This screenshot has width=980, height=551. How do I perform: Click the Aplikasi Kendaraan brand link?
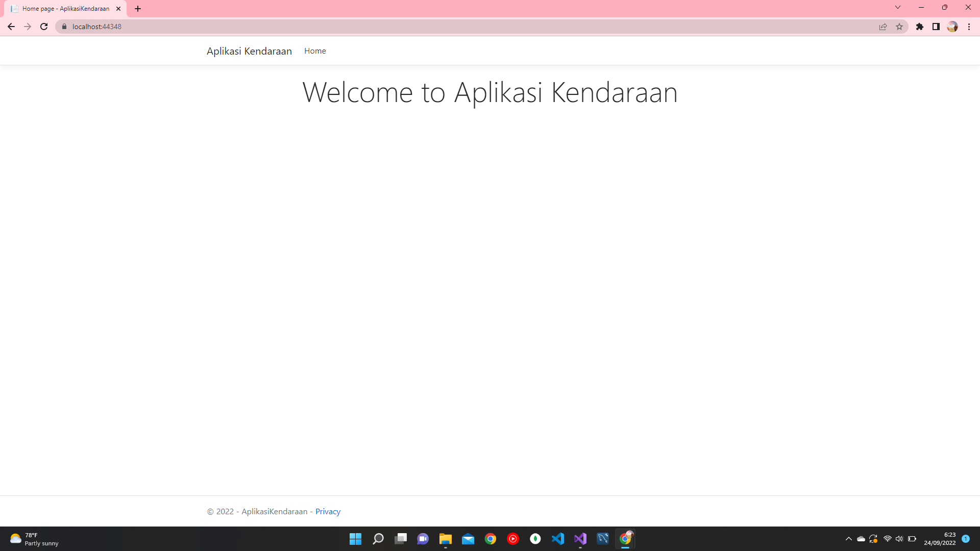tap(249, 51)
